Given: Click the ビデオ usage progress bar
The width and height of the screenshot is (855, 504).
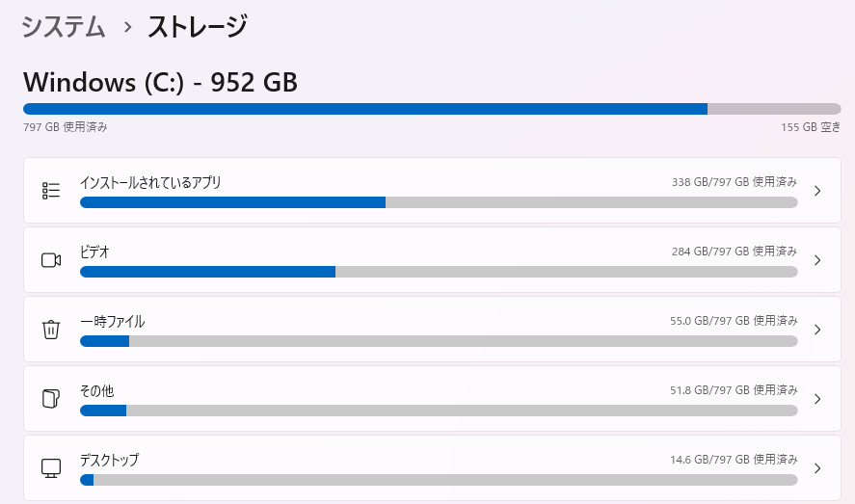Looking at the screenshot, I should pyautogui.click(x=439, y=272).
